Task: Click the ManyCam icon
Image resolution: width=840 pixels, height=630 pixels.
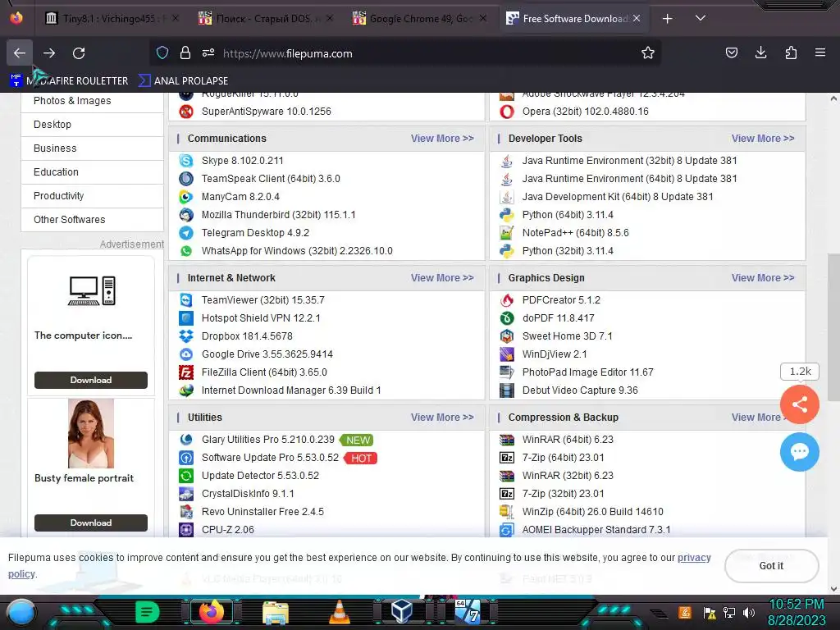Action: (186, 197)
